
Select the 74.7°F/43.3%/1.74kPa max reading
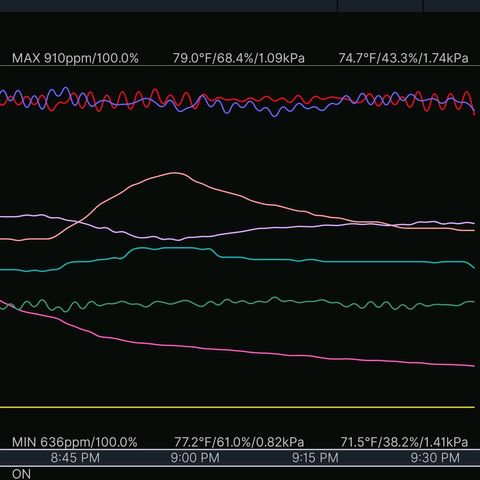403,58
